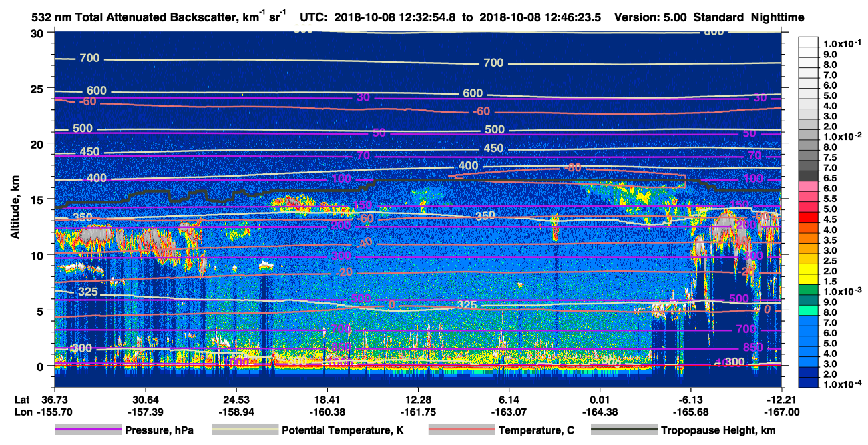Screen dimensions: 868x445
Task: Click the colorbar label 3.5
Action: click(830, 240)
